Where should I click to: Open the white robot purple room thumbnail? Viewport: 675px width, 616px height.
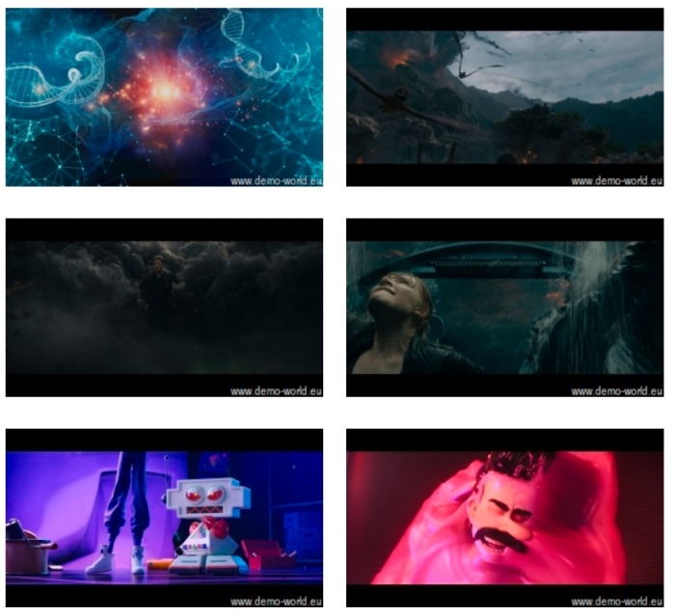point(164,518)
